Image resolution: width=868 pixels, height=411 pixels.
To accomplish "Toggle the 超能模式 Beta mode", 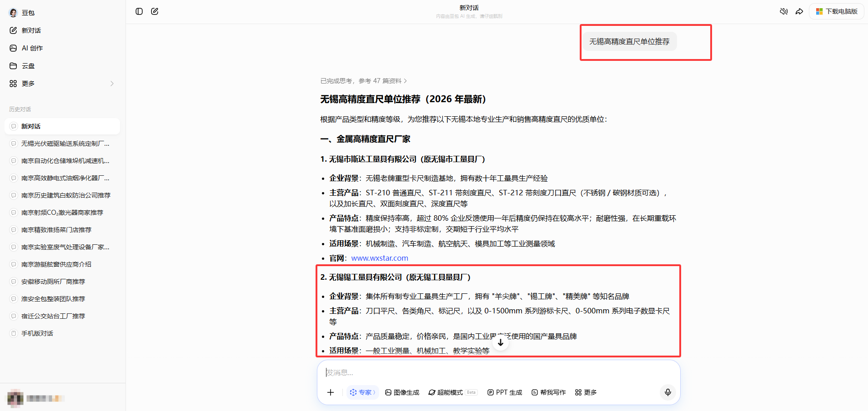I will pyautogui.click(x=452, y=392).
